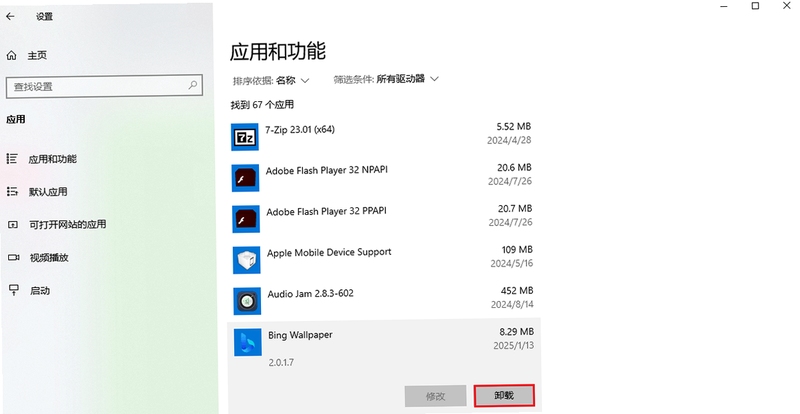The image size is (800, 414).
Task: Minimize the Settings window
Action: [724, 6]
